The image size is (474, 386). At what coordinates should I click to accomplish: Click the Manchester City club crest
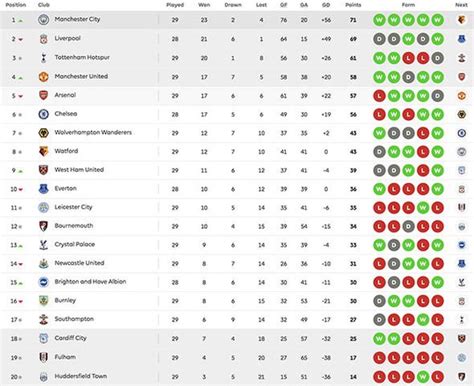[x=43, y=20]
